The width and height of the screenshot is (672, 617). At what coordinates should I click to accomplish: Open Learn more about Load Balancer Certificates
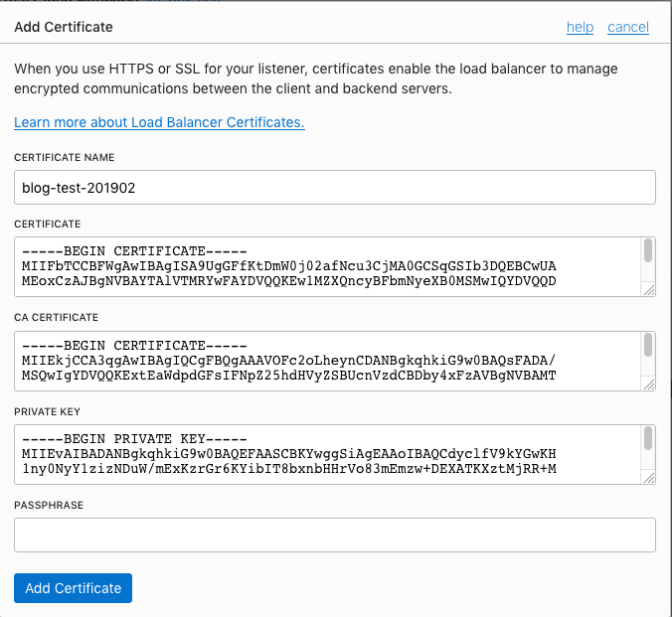[x=159, y=122]
